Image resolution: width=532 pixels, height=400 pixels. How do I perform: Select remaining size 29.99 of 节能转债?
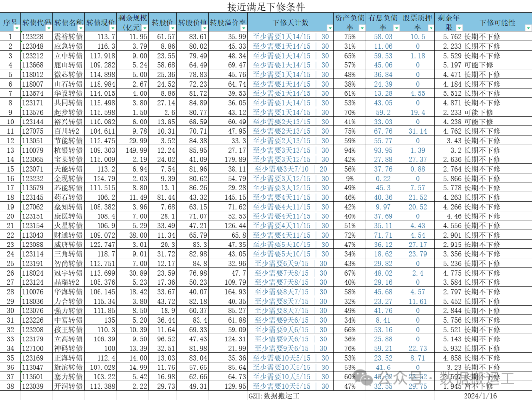tap(133, 141)
